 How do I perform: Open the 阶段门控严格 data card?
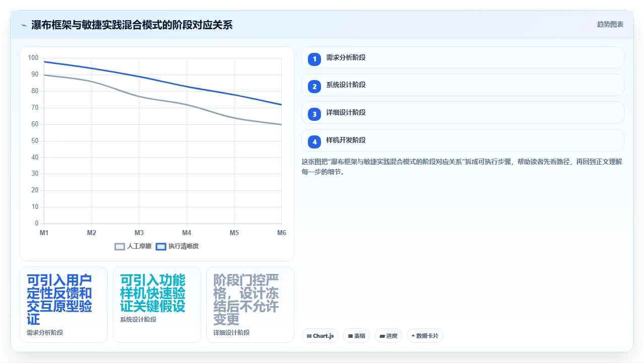250,305
